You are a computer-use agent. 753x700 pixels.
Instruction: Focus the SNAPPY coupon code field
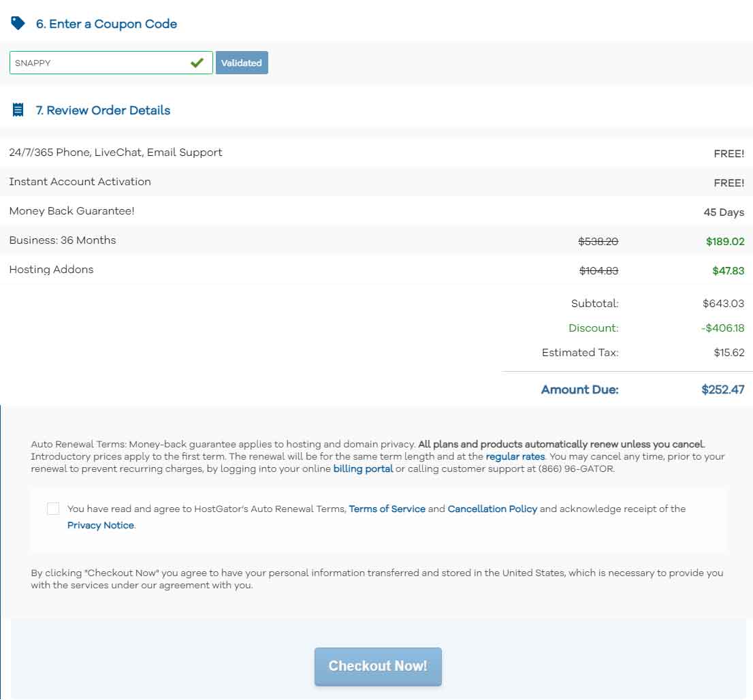[99, 63]
